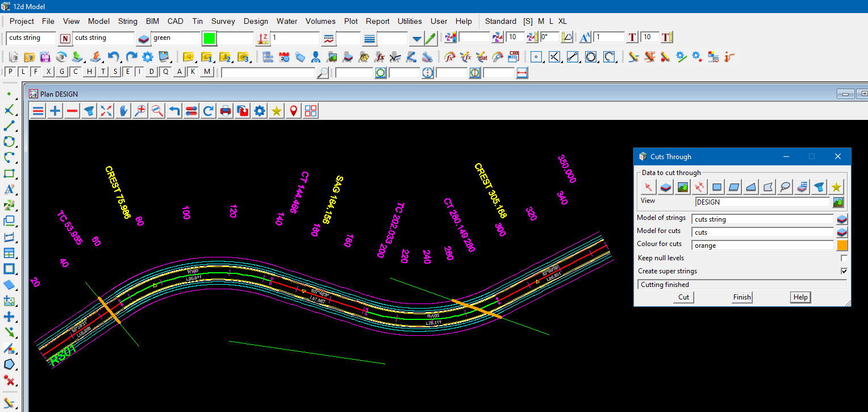The height and width of the screenshot is (412, 868).
Task: Open the Tin menu
Action: 197,21
